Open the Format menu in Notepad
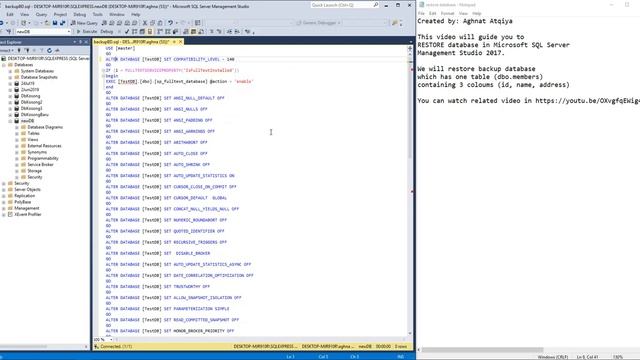 447,13
